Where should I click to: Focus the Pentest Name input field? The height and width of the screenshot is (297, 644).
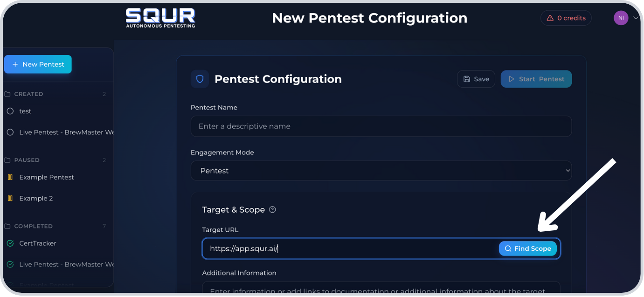point(381,126)
